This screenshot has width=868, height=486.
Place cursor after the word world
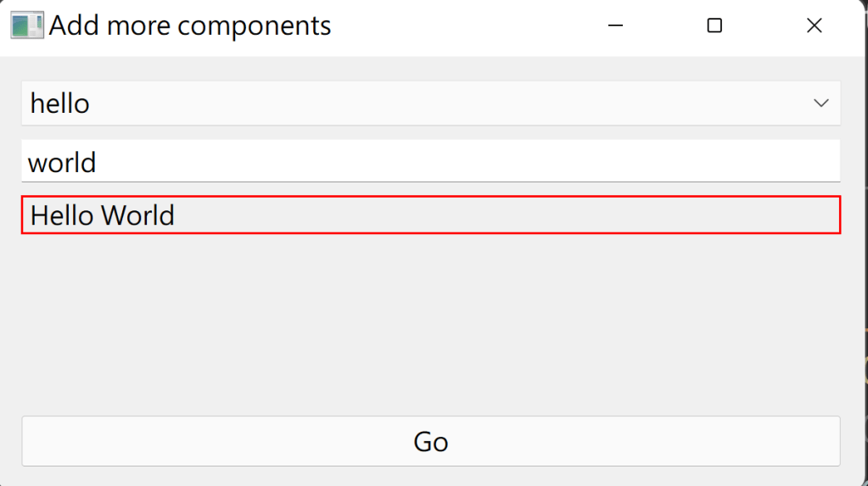(x=98, y=162)
